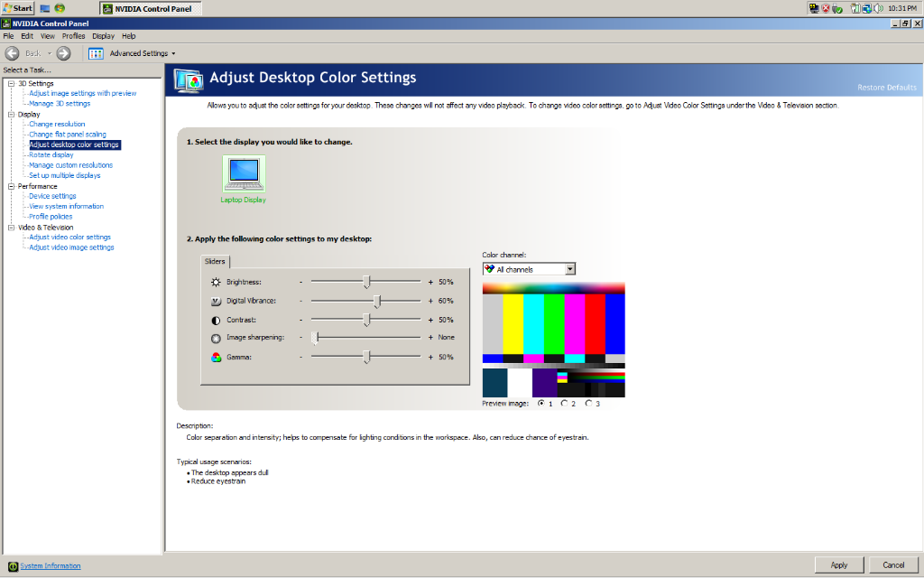Image resolution: width=924 pixels, height=578 pixels.
Task: Open the Help menu
Action: pyautogui.click(x=128, y=36)
